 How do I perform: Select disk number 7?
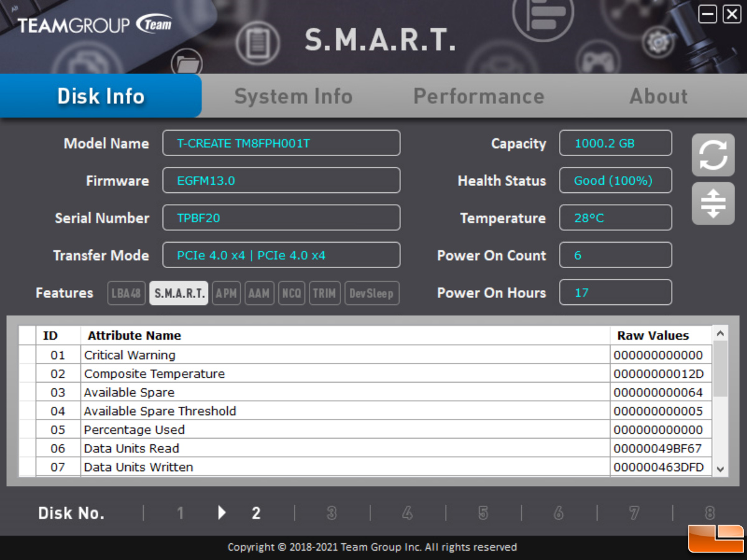[x=634, y=513]
